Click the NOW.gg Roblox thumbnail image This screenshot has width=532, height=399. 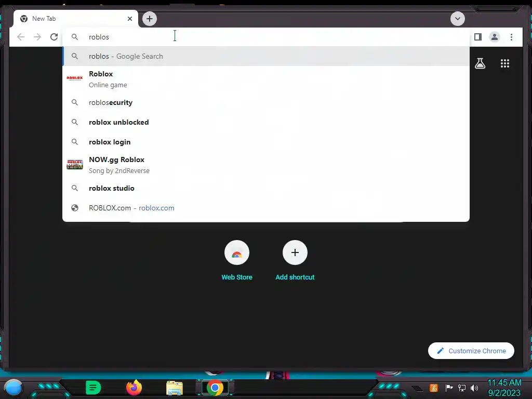[75, 165]
